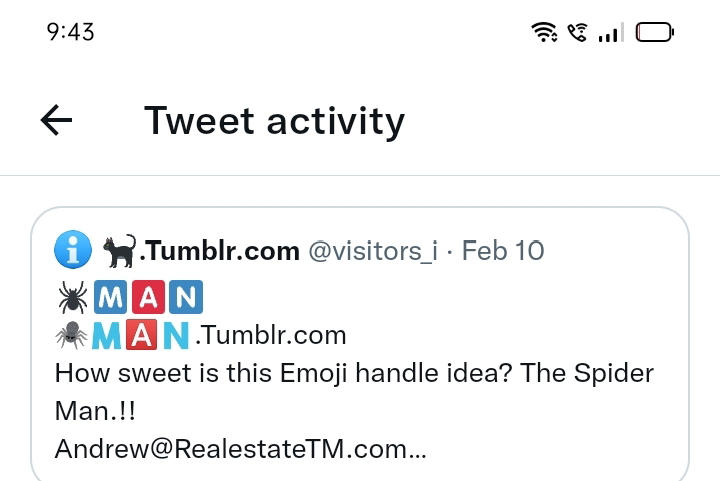Click the spider emoji on first tweet line
Viewport: 720px width, 481px height.
click(x=71, y=296)
